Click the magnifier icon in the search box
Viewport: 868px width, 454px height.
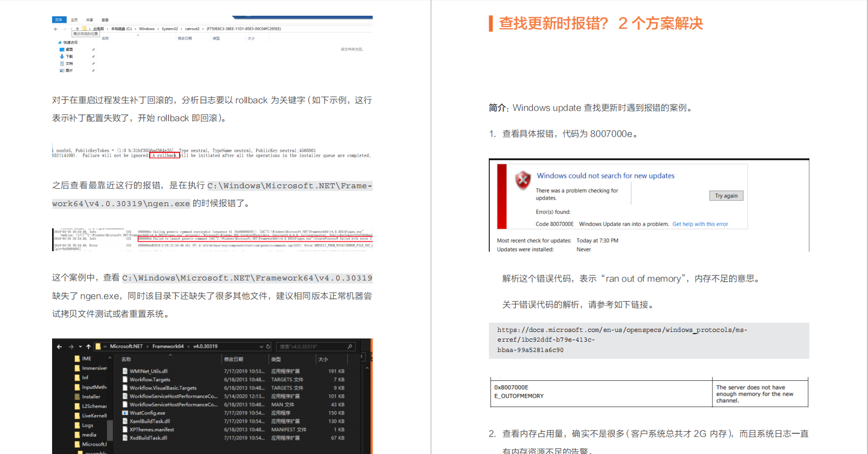point(350,347)
